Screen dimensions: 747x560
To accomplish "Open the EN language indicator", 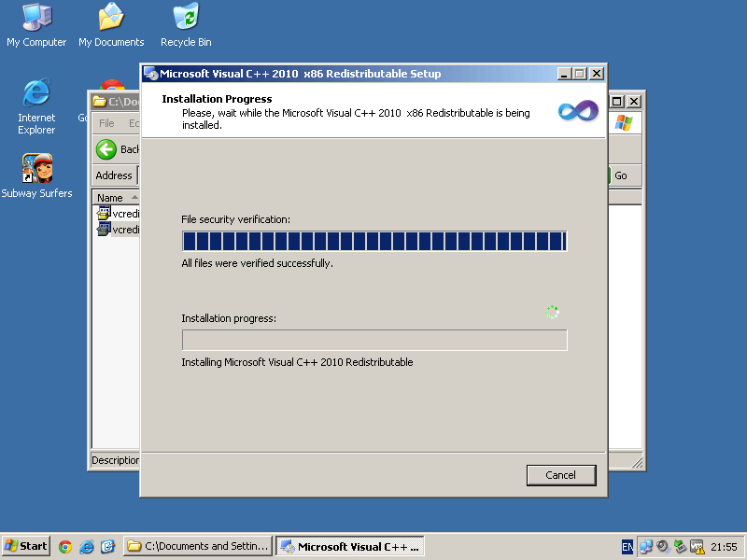I will pos(627,547).
